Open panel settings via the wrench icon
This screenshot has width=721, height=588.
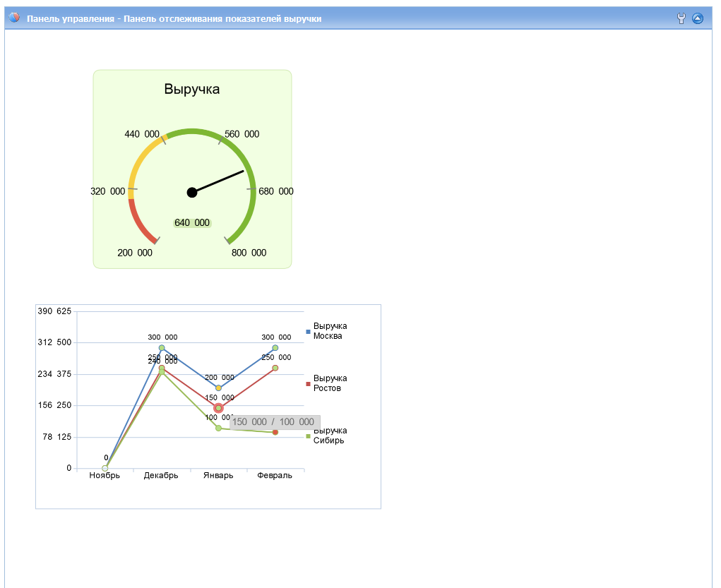click(x=681, y=19)
